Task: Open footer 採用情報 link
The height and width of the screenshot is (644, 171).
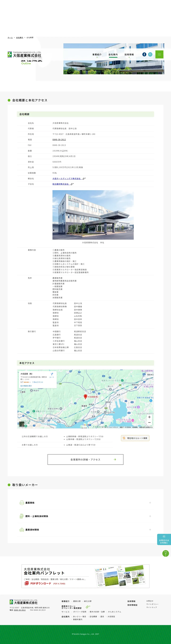Action: (x=131, y=601)
